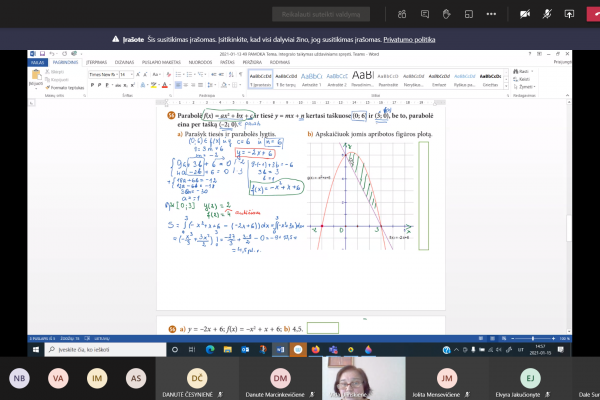The height and width of the screenshot is (400, 600).
Task: Click the Windows Start button
Action: (x=36, y=349)
